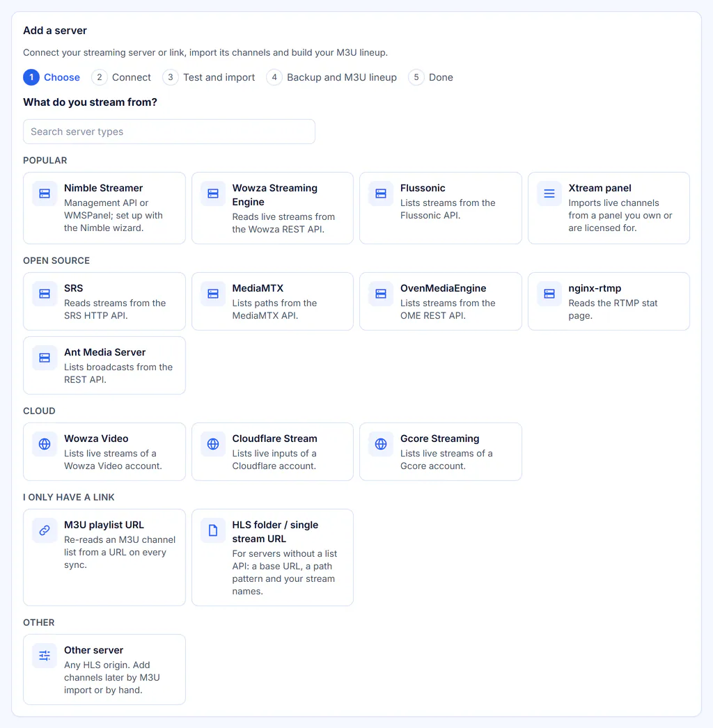Click "Management API or WMSPanel" description
This screenshot has height=728, width=713.
(113, 216)
